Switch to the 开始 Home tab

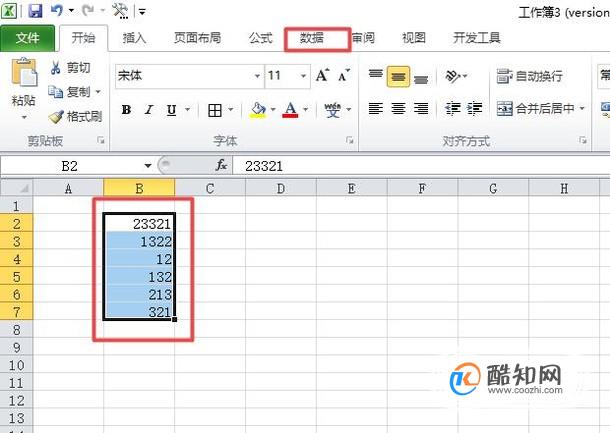[83, 38]
